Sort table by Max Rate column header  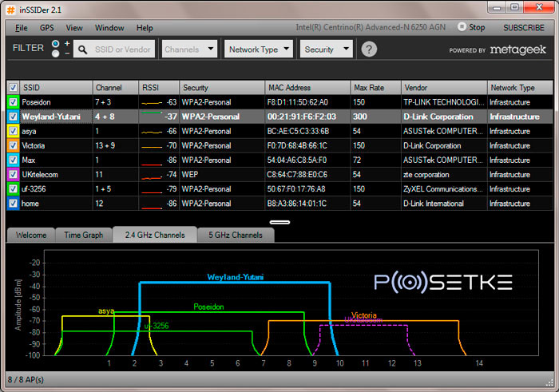pos(376,87)
